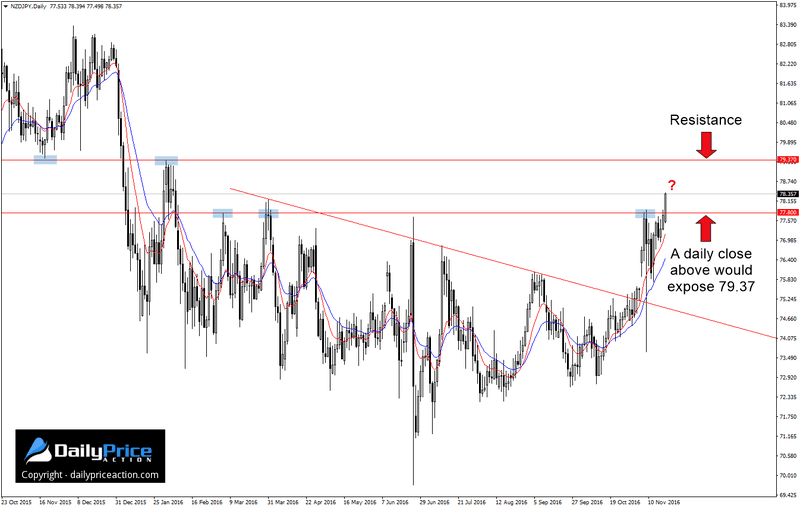Click the 29 Jun 2016 date label

(x=435, y=502)
